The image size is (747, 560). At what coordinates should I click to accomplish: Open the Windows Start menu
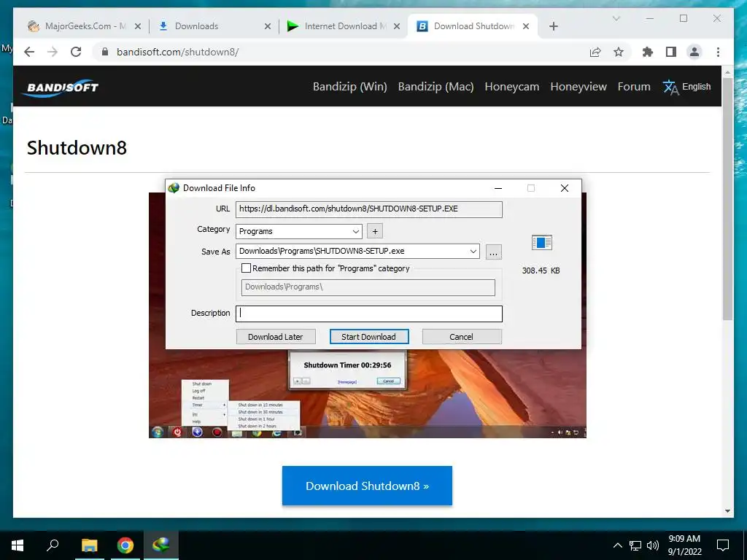coord(18,545)
